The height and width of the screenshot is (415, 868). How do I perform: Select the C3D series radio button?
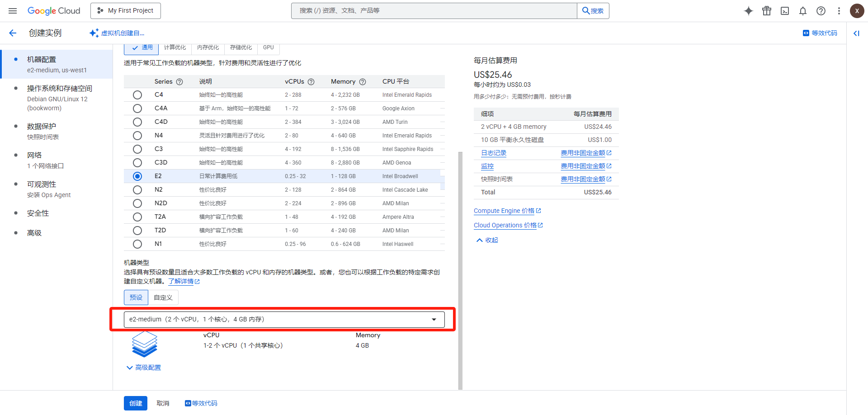pos(137,163)
